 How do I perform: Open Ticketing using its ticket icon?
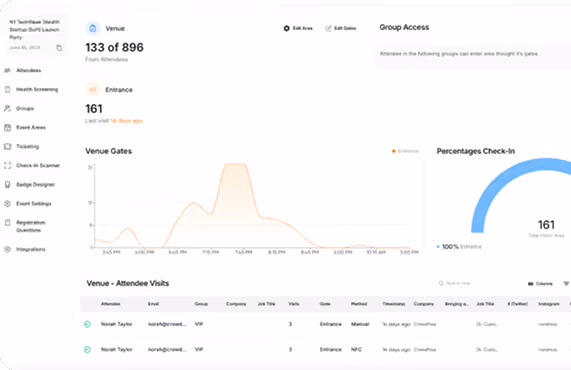(7, 146)
